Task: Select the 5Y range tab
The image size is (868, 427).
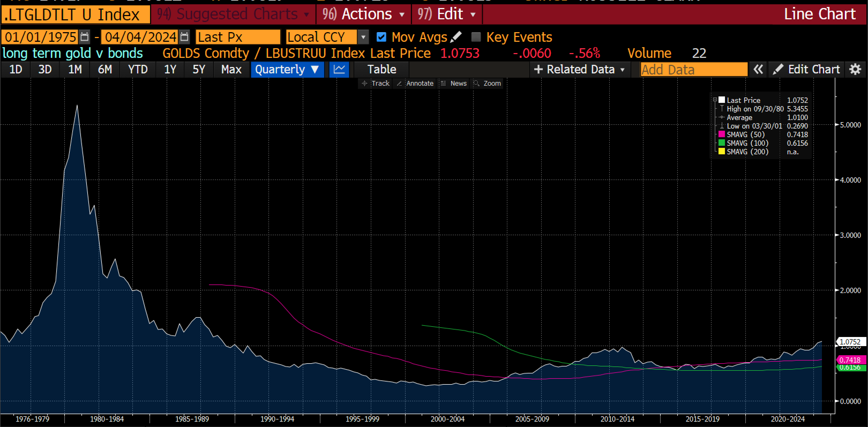Action: click(199, 69)
